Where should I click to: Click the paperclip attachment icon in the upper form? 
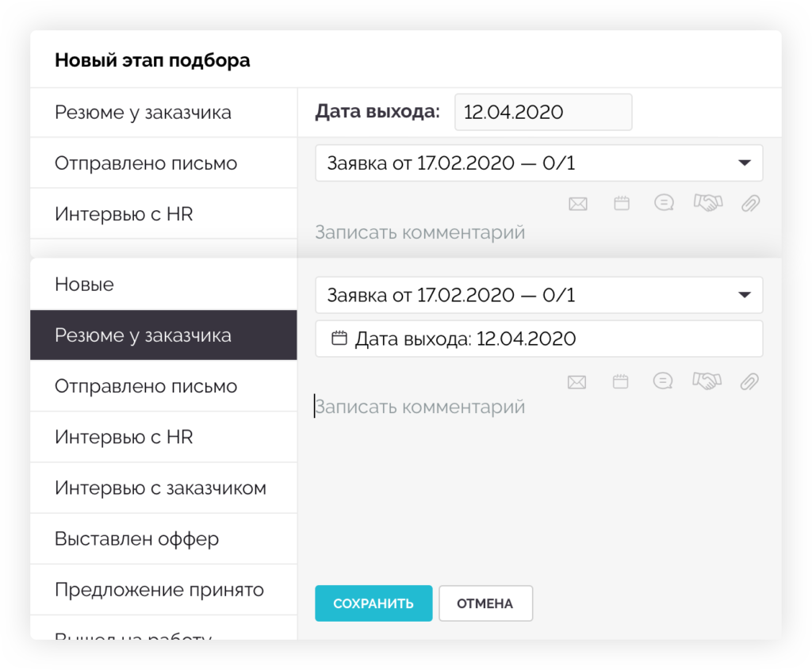pyautogui.click(x=750, y=203)
